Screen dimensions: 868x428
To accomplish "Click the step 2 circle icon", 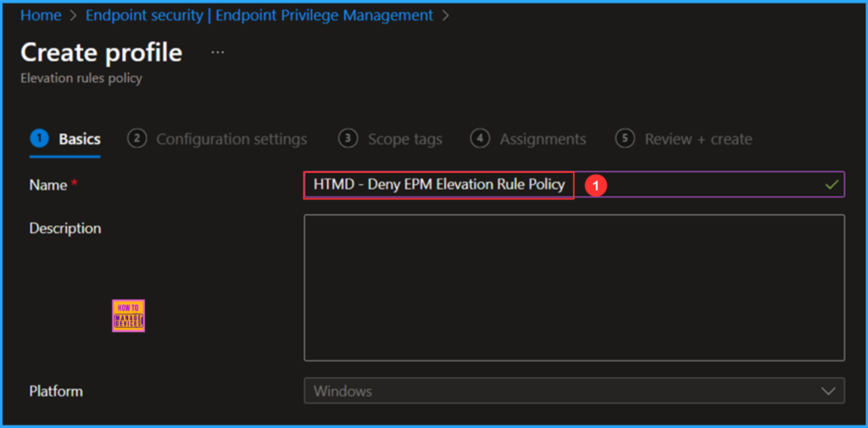I will 136,138.
